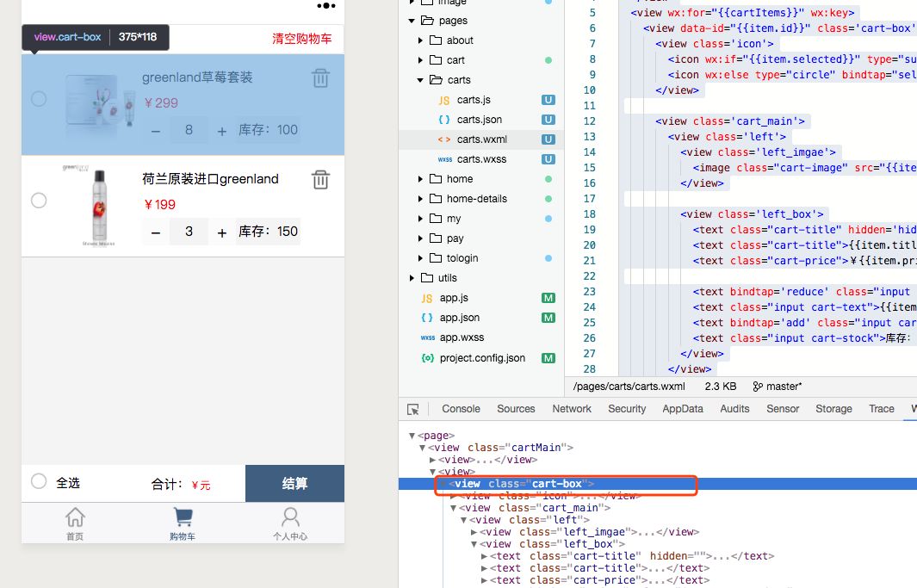Switch to the Network tab

point(572,409)
